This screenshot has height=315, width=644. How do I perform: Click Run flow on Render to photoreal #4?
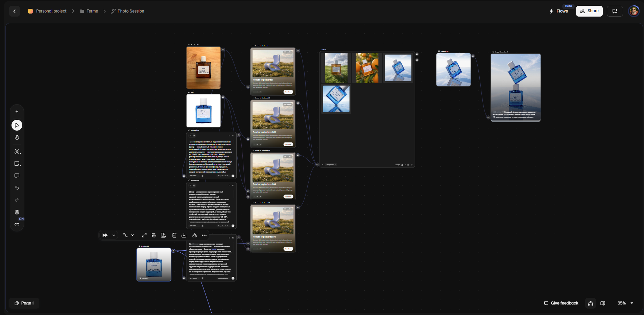point(288,196)
